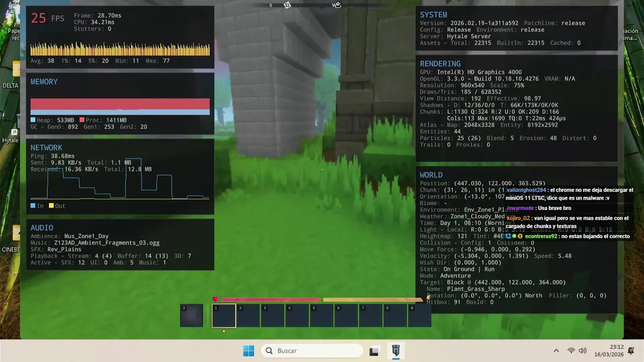Screen dimensions: 644x362
Task: Select hotbar slot 2
Action: (x=248, y=316)
